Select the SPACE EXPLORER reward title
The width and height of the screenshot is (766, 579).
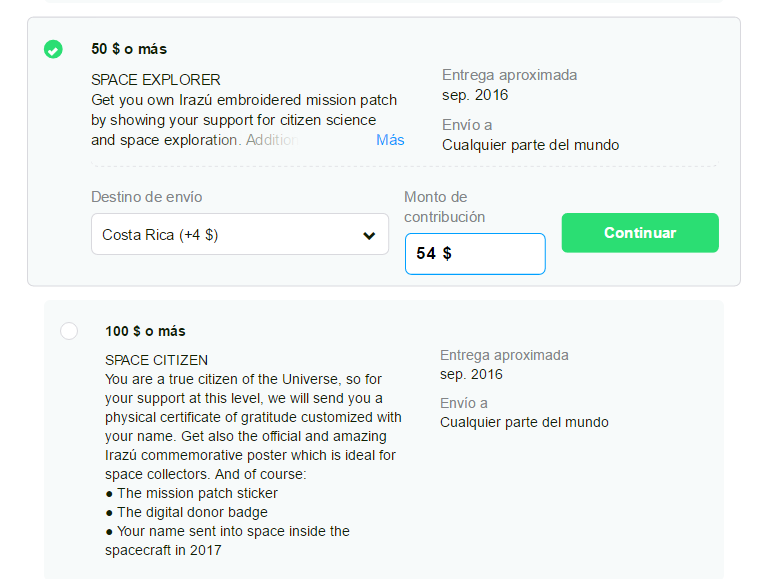click(156, 80)
